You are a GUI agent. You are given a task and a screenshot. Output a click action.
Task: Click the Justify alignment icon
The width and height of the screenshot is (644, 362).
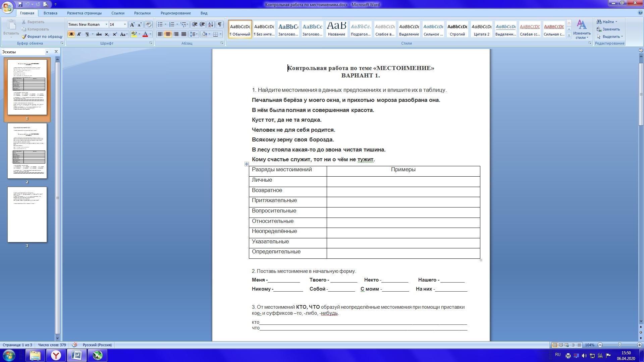pyautogui.click(x=183, y=34)
